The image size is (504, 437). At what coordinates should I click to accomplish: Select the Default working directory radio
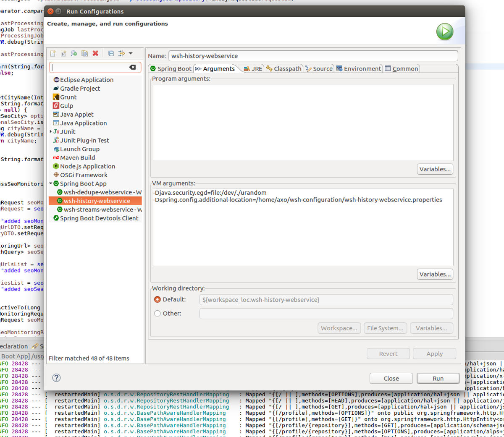pos(157,299)
